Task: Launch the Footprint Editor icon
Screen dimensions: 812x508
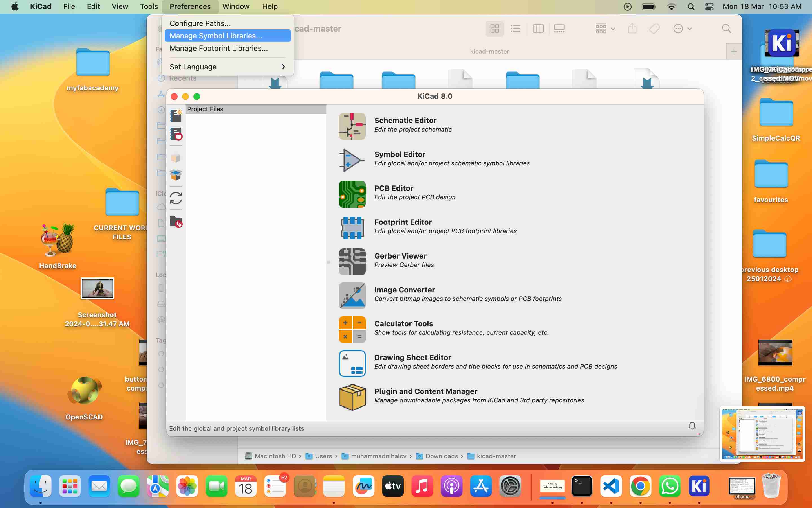Action: tap(352, 228)
